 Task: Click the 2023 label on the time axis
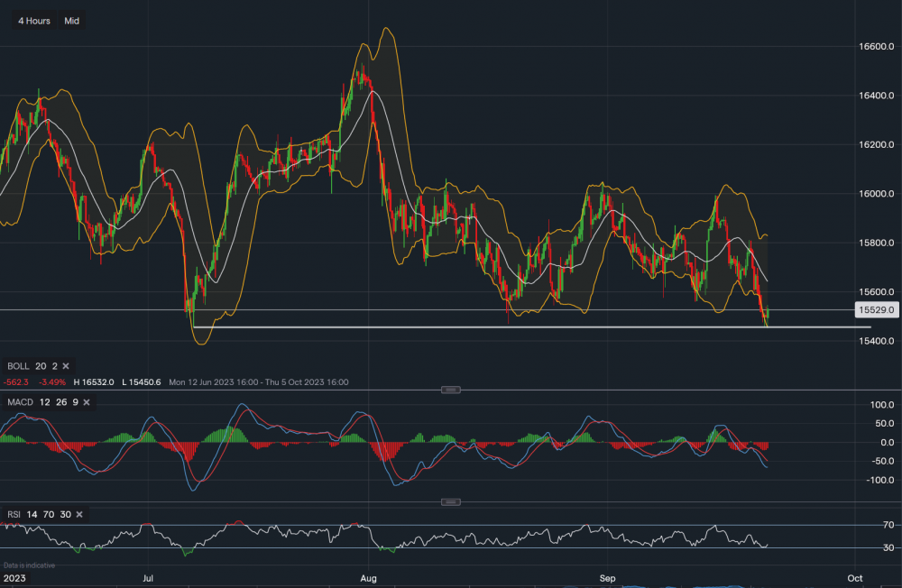click(x=15, y=578)
